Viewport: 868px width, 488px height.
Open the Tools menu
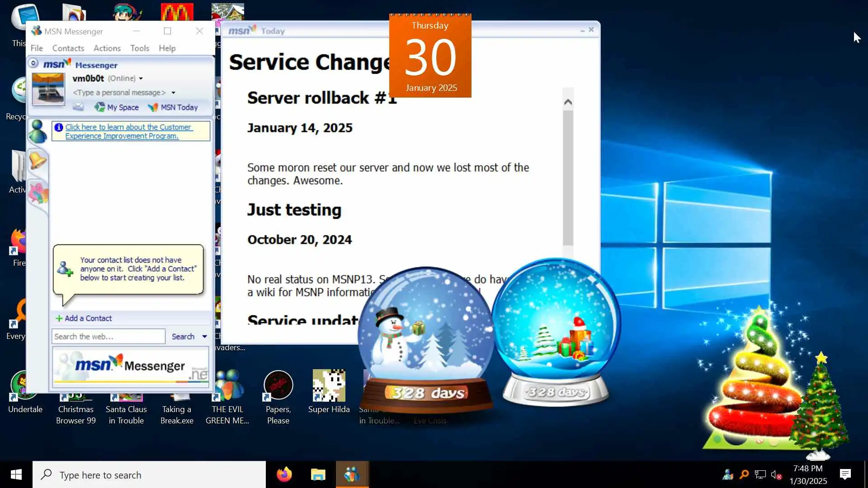coord(140,48)
